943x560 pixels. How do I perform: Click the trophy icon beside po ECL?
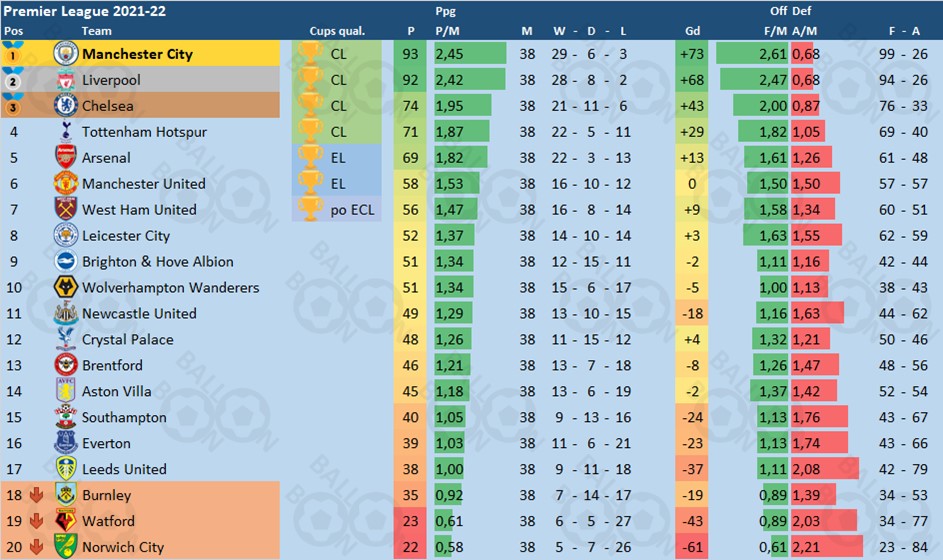(310, 209)
